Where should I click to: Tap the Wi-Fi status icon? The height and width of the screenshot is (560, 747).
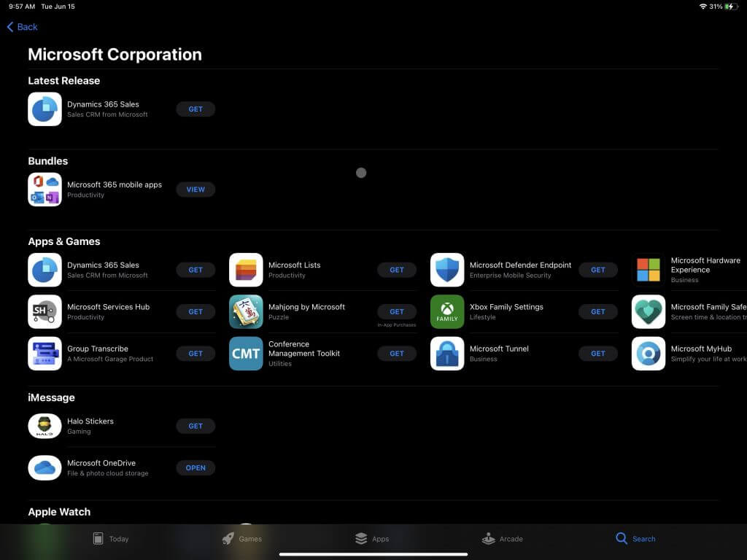[703, 7]
